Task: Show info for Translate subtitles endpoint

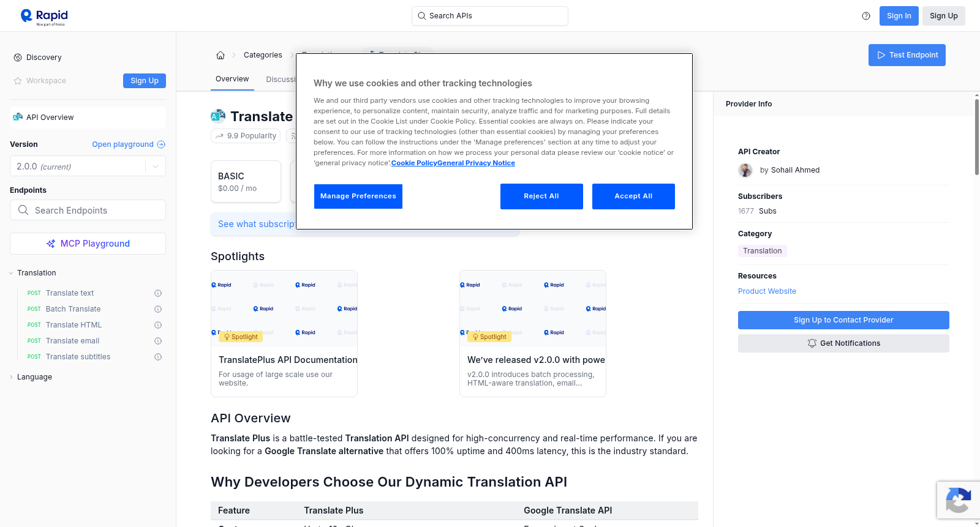Action: [x=158, y=357]
